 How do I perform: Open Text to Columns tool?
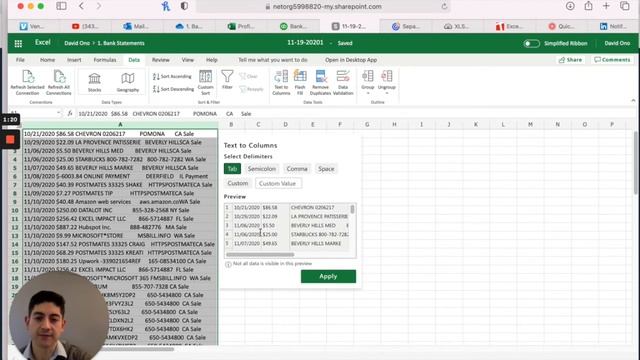[x=281, y=82]
